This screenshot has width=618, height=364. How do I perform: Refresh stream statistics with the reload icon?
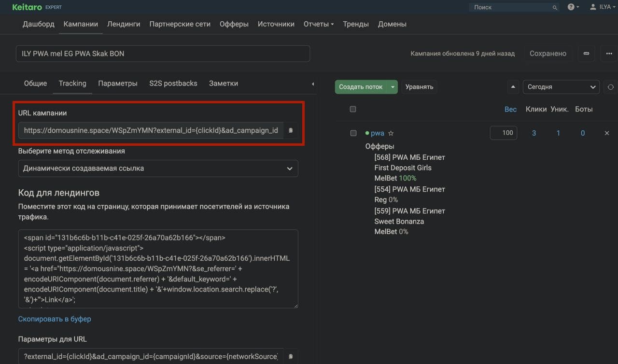610,87
